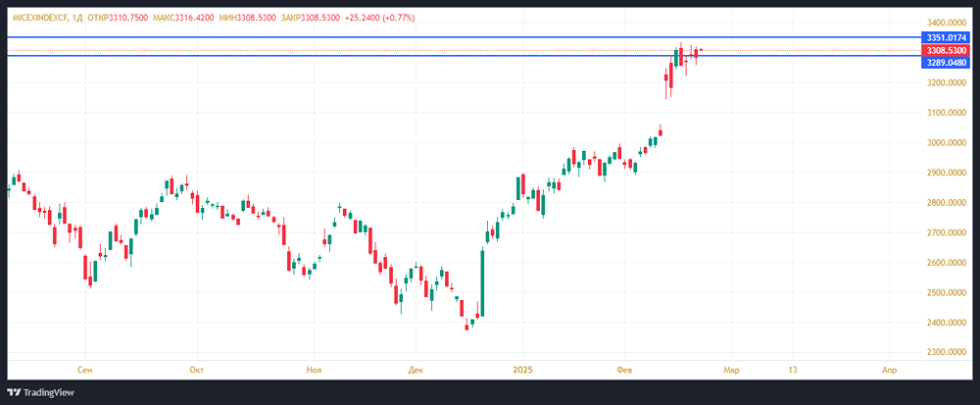The image size is (980, 405).
Task: Click the Окт label on time axis
Action: 196,370
